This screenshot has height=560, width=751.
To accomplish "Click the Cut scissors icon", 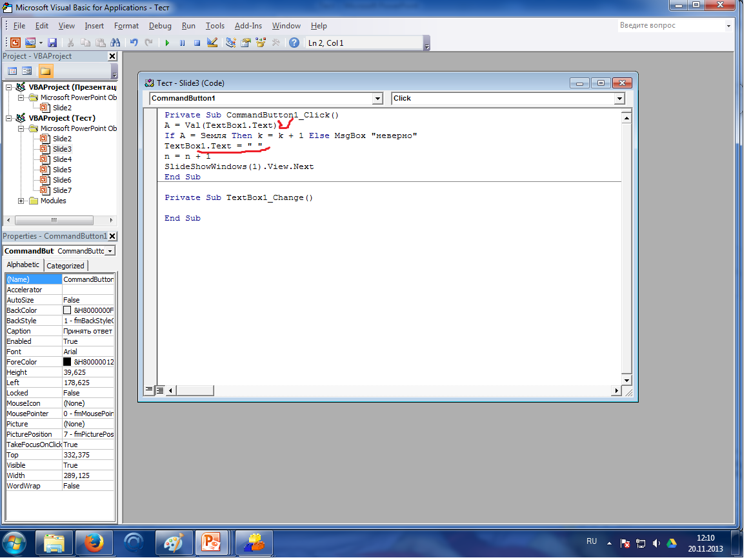I will point(70,43).
